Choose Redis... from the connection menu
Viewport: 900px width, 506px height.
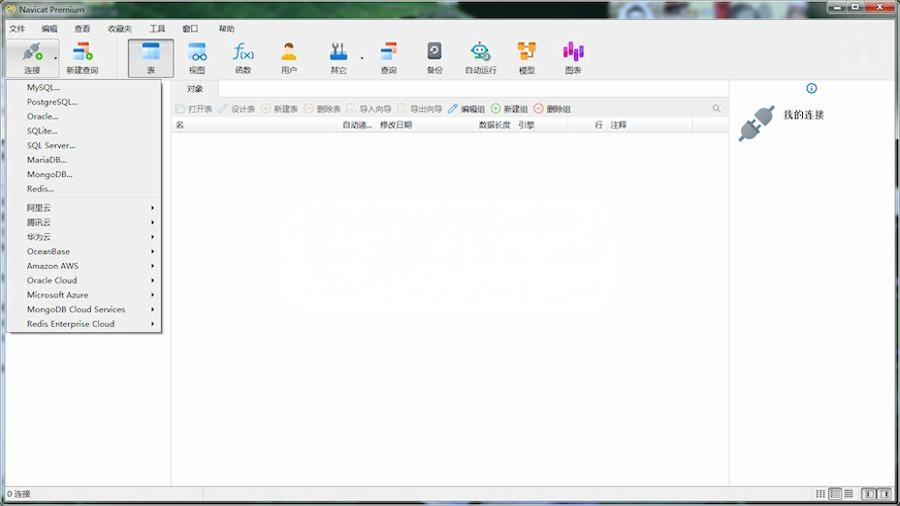pyautogui.click(x=84, y=189)
